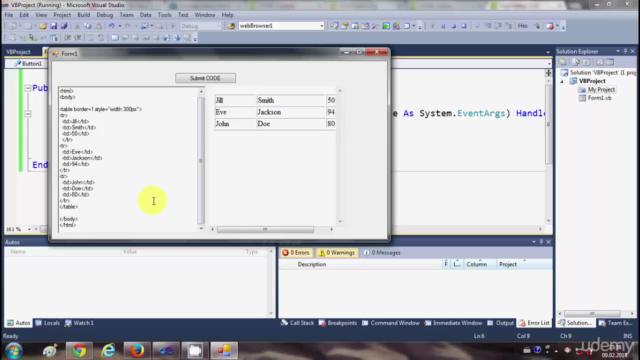Click the Redo arrow icon
The width and height of the screenshot is (640, 360).
pos(128,26)
